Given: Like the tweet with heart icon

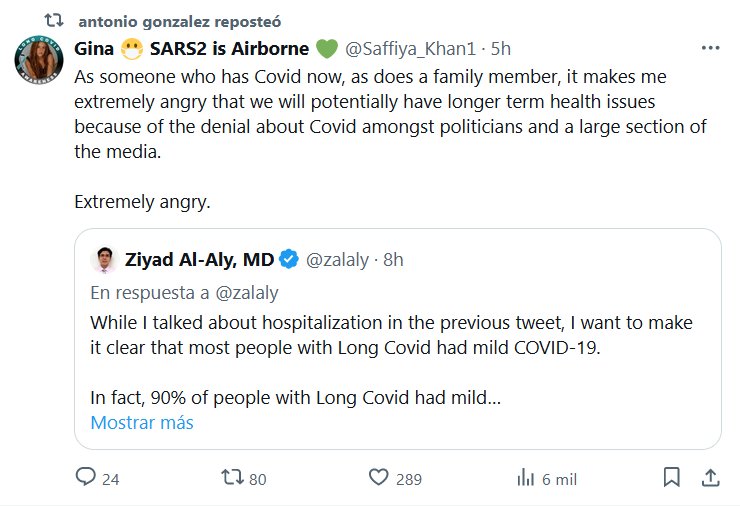Looking at the screenshot, I should point(378,478).
